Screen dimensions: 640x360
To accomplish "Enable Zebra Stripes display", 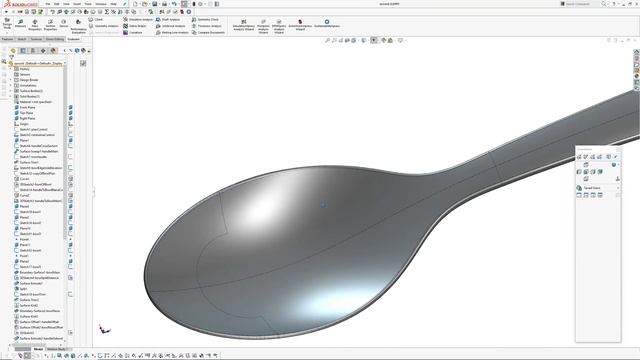I will coord(135,26).
